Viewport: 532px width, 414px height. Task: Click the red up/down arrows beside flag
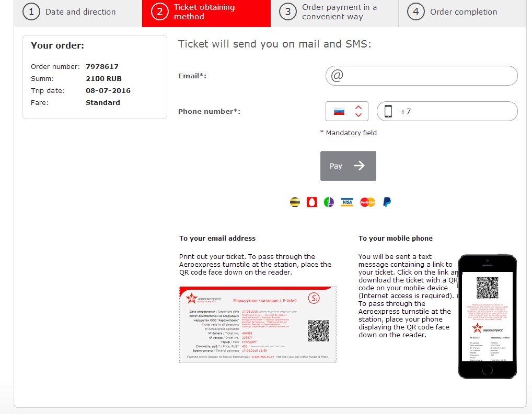point(358,111)
